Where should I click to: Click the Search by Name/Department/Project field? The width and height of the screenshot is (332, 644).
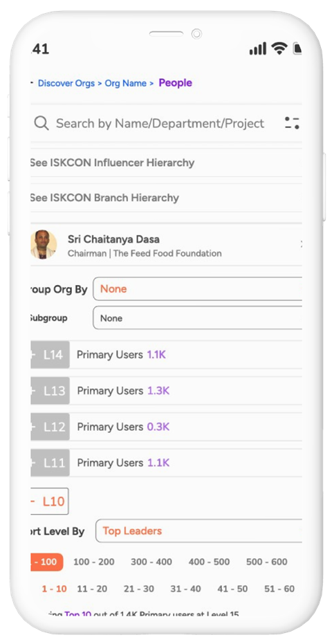(x=160, y=123)
